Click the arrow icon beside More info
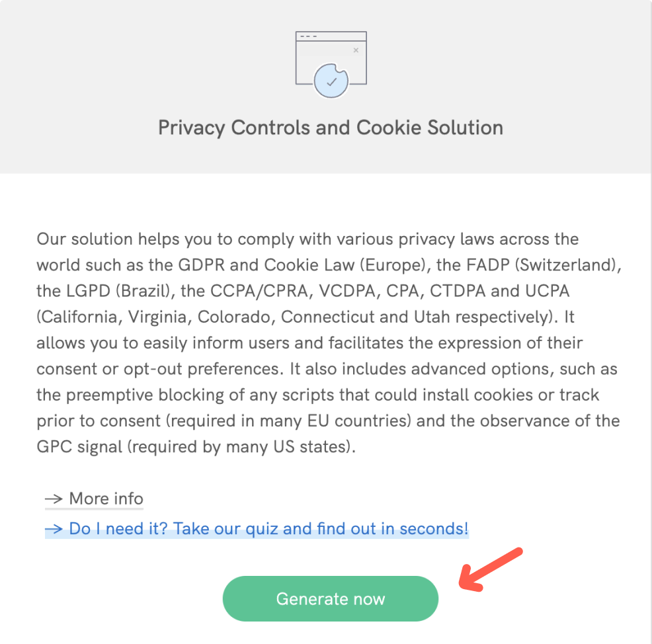Image resolution: width=652 pixels, height=644 pixels. (54, 499)
